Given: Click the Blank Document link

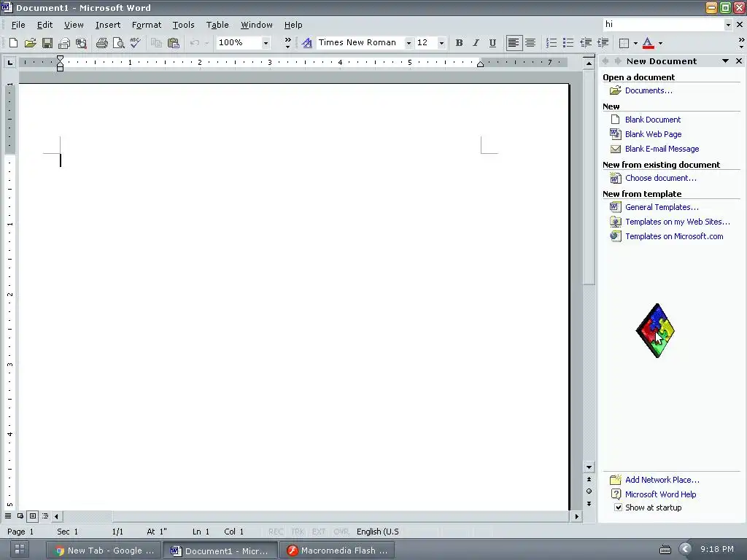Looking at the screenshot, I should coord(653,120).
